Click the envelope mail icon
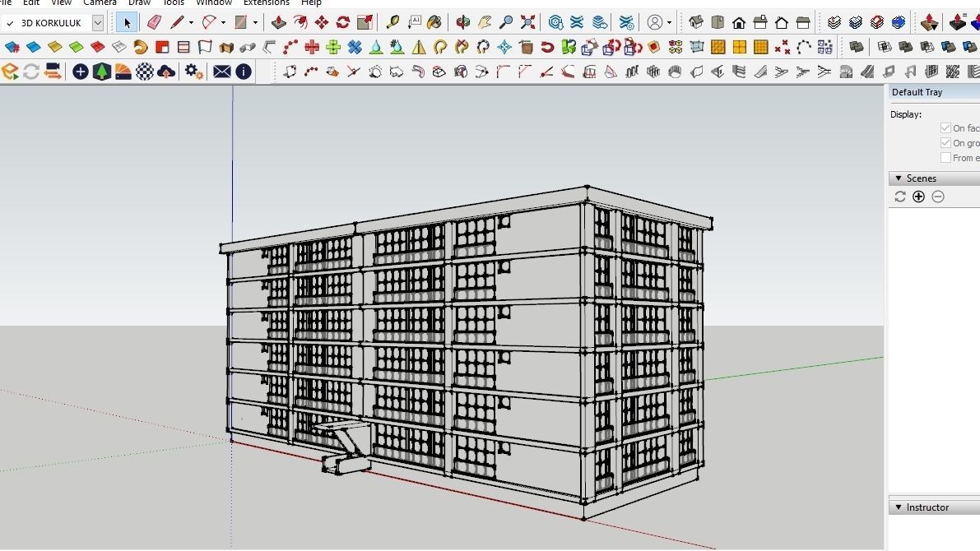This screenshot has height=551, width=980. [222, 72]
